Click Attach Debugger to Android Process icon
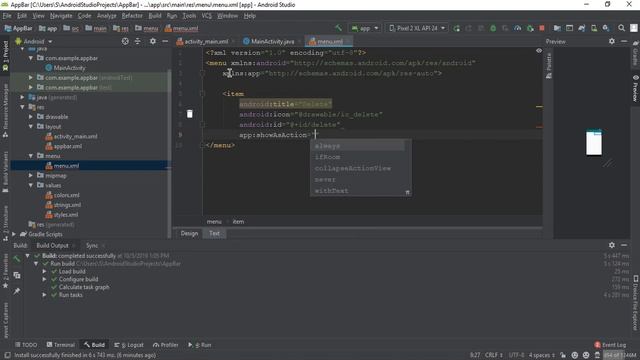 click(x=530, y=28)
